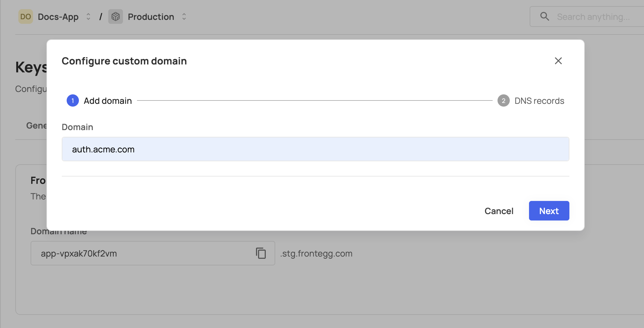Screen dimensions: 644x328
Task: Select the Add domain step label
Action: click(x=108, y=101)
